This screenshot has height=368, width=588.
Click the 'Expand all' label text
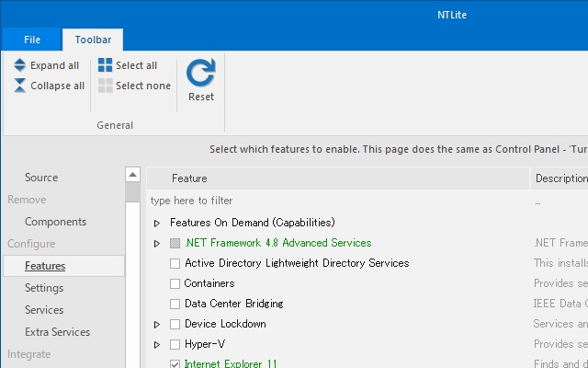pos(54,65)
